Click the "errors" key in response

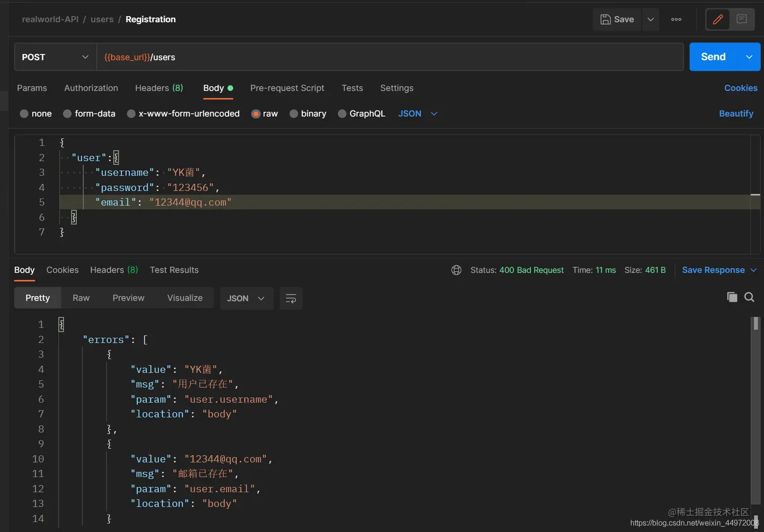click(106, 340)
